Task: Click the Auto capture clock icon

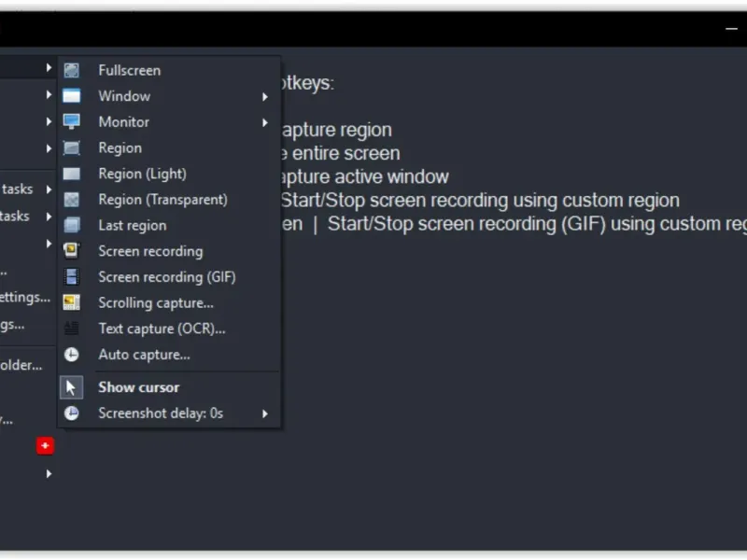Action: (71, 355)
